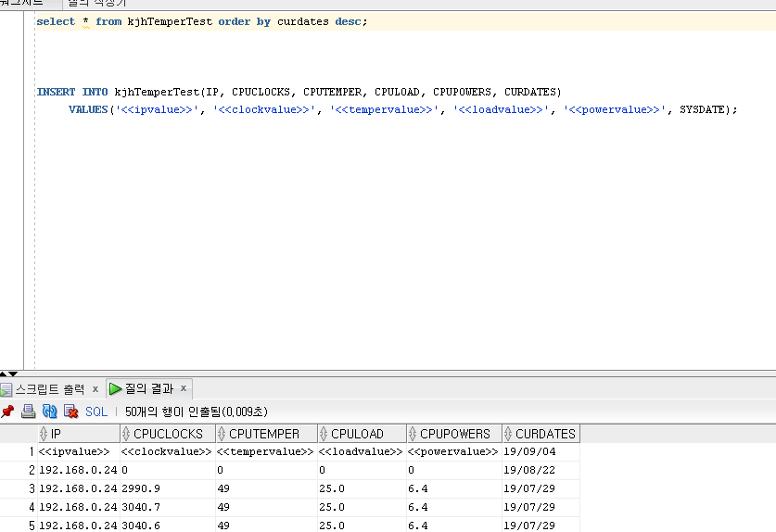Screen dimensions: 776x532
Task: Close the 질의 결과 tab
Action: (184, 389)
